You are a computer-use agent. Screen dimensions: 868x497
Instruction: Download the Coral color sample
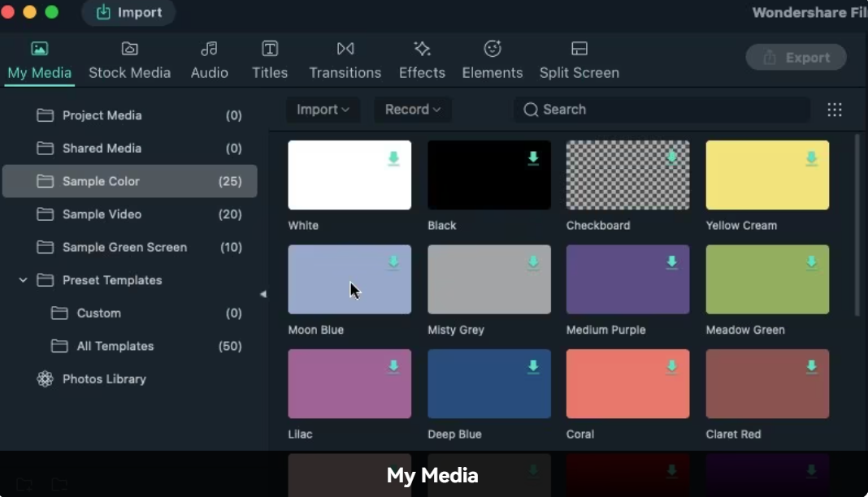(672, 367)
